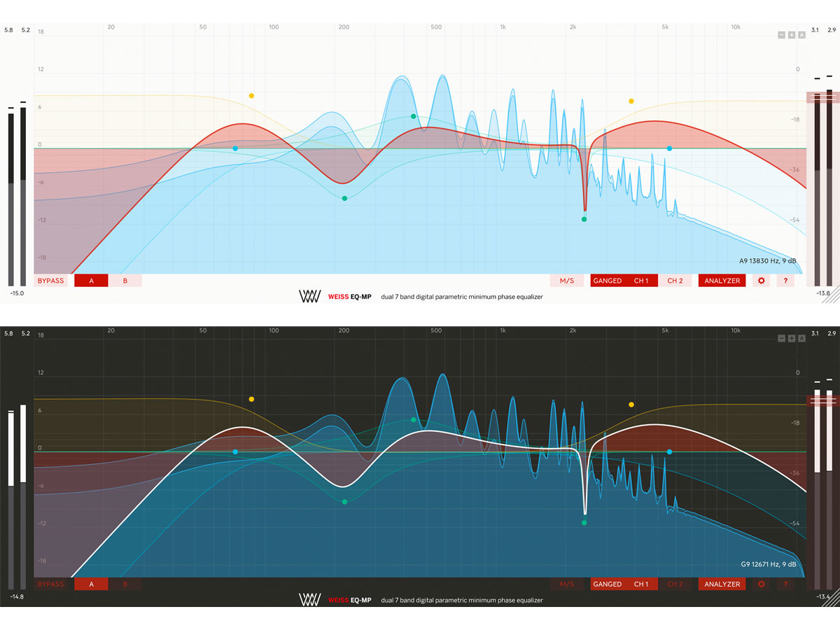Click the '-13.4' output level value
This screenshot has height=630, width=840.
[822, 597]
